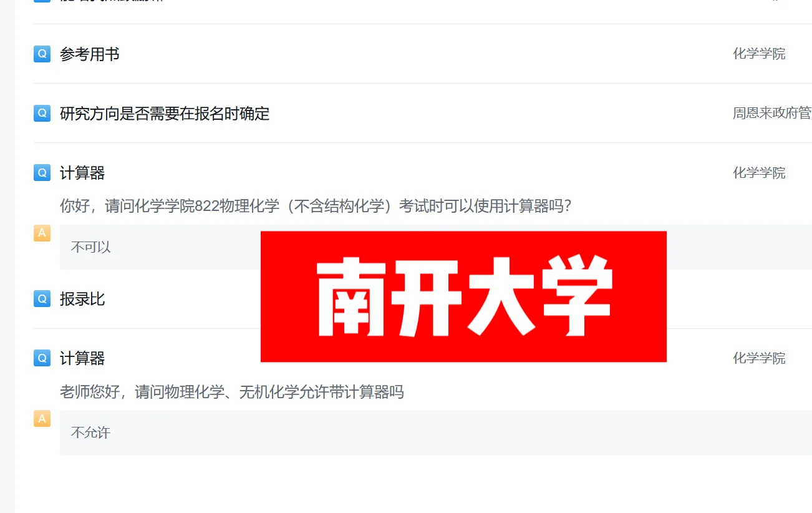This screenshot has height=513, width=812.
Task: Open 化学学院 label on the bottom 计算器 row
Action: [x=759, y=358]
